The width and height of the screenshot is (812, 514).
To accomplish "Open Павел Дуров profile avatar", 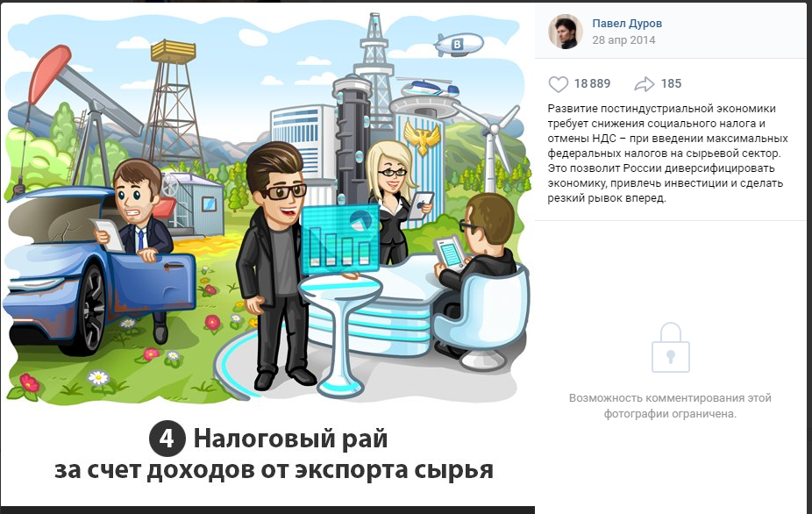I will coord(566,31).
